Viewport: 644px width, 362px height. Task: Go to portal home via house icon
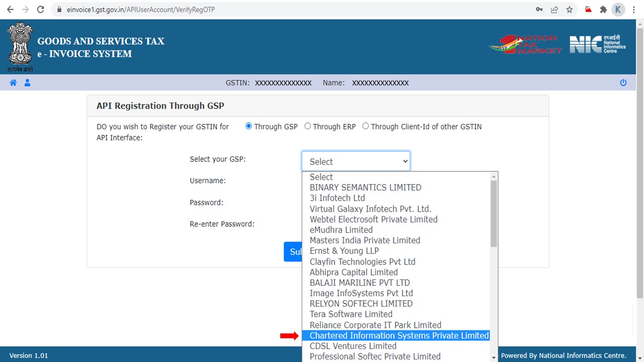tap(13, 83)
